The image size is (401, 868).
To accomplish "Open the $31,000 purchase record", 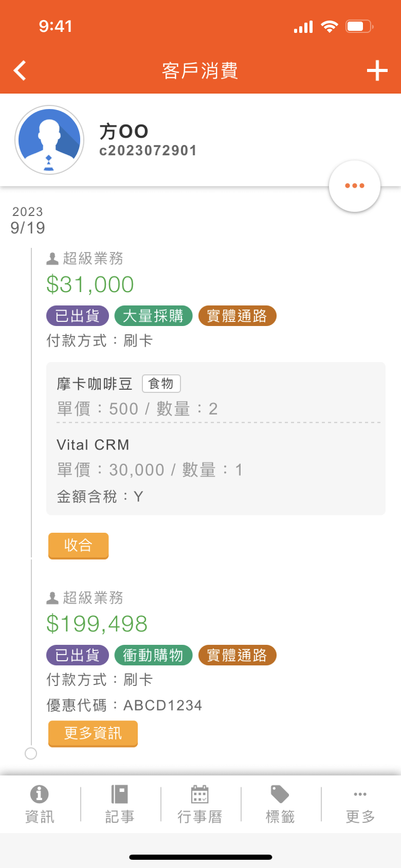I will pos(90,284).
